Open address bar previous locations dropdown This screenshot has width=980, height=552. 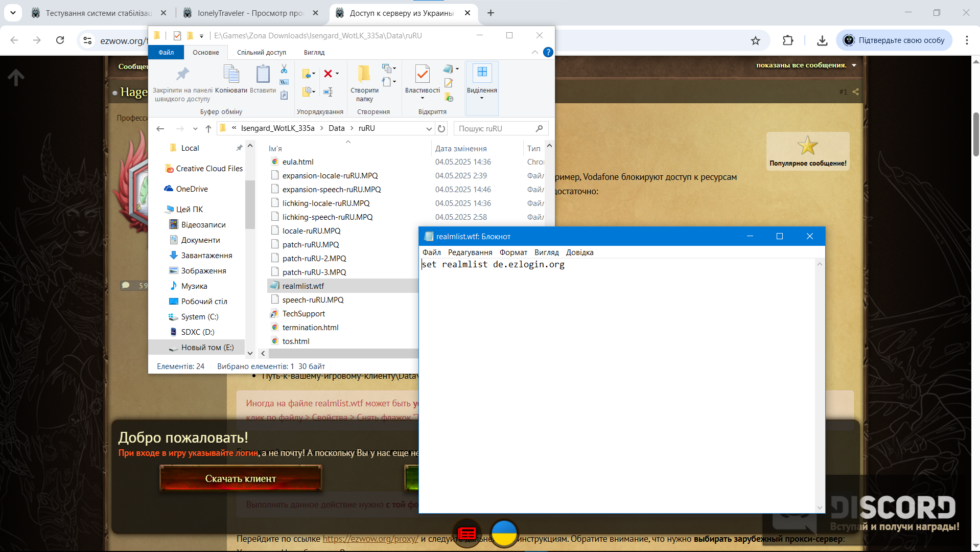pyautogui.click(x=429, y=128)
